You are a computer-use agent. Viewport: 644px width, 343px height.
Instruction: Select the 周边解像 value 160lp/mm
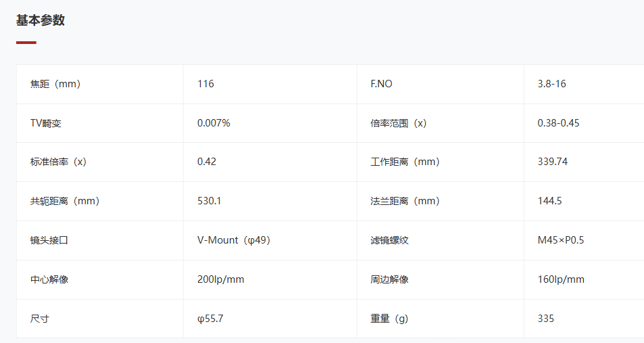pos(561,279)
